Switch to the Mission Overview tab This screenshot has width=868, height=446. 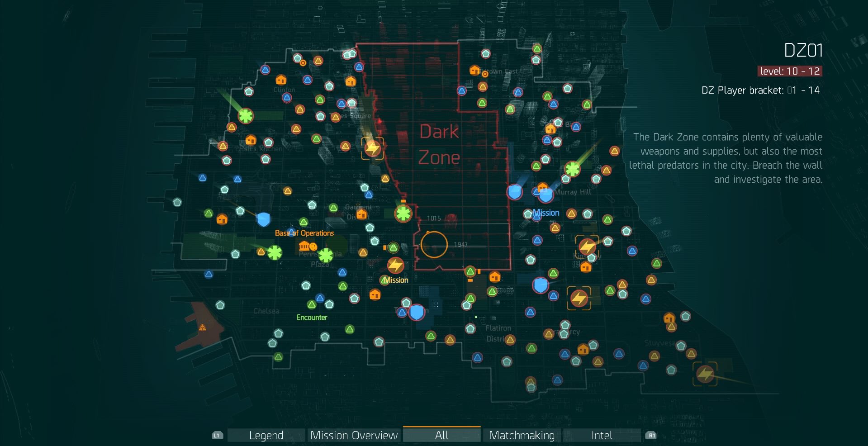(x=354, y=435)
